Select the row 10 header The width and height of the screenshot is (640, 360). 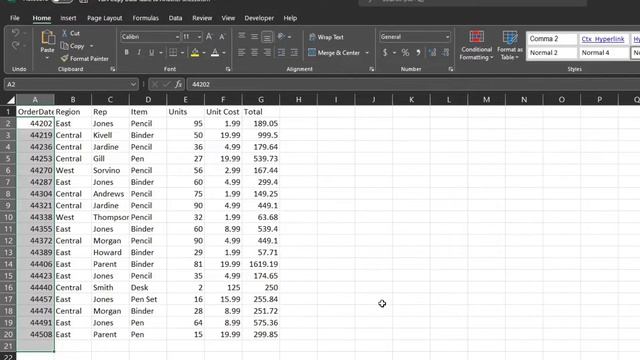click(x=8, y=217)
